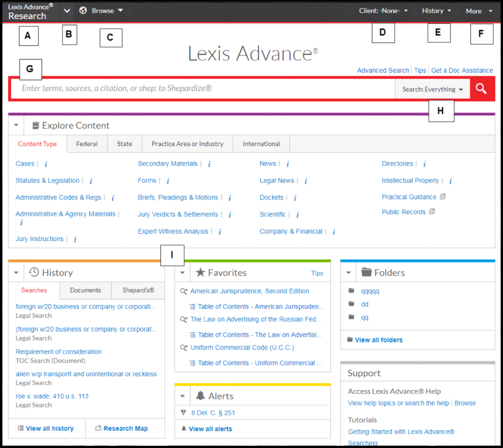Select the Practice Area or Industry tab
The image size is (503, 448).
(187, 144)
